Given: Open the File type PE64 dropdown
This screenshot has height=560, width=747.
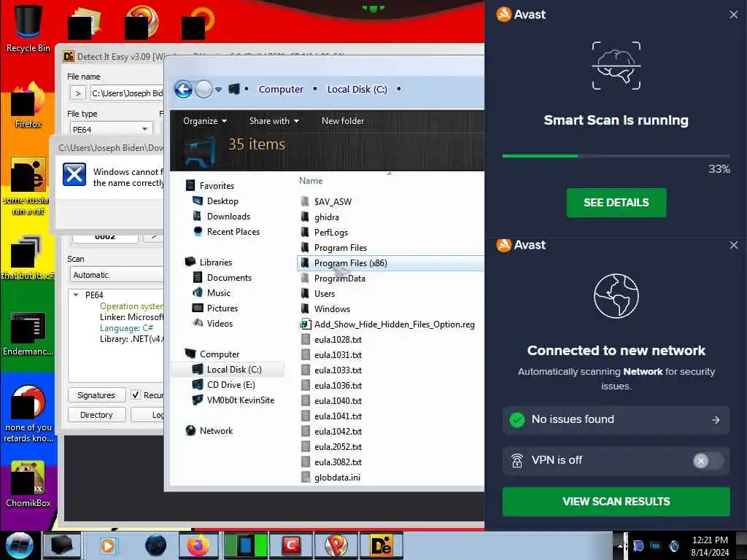Looking at the screenshot, I should pyautogui.click(x=111, y=129).
